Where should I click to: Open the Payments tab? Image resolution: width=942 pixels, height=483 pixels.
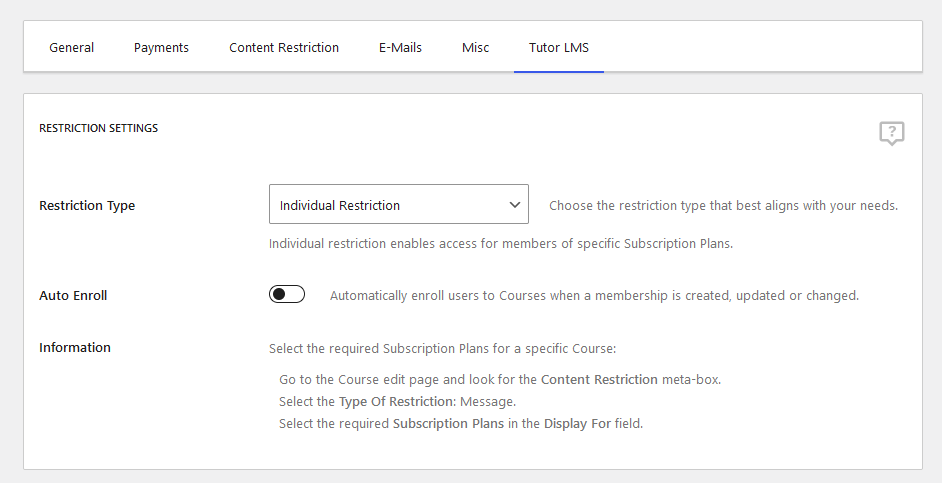coord(161,47)
